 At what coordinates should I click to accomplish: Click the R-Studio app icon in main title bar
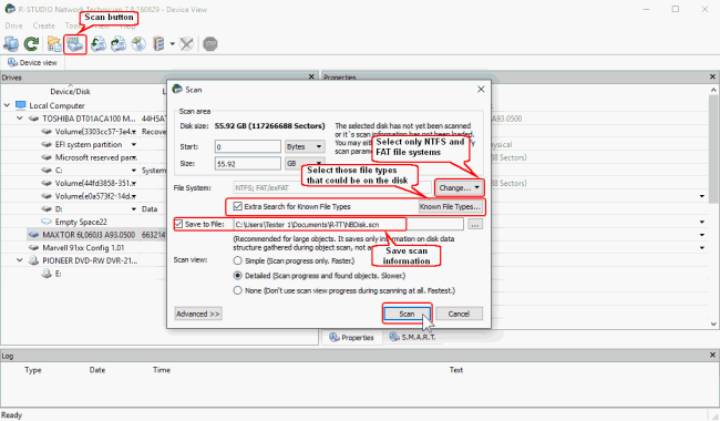(10, 9)
